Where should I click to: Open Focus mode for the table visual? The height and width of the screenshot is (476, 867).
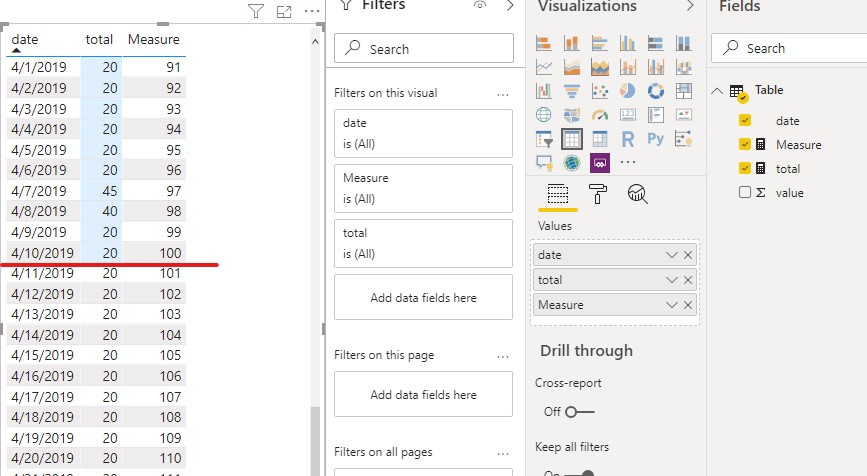pos(284,11)
